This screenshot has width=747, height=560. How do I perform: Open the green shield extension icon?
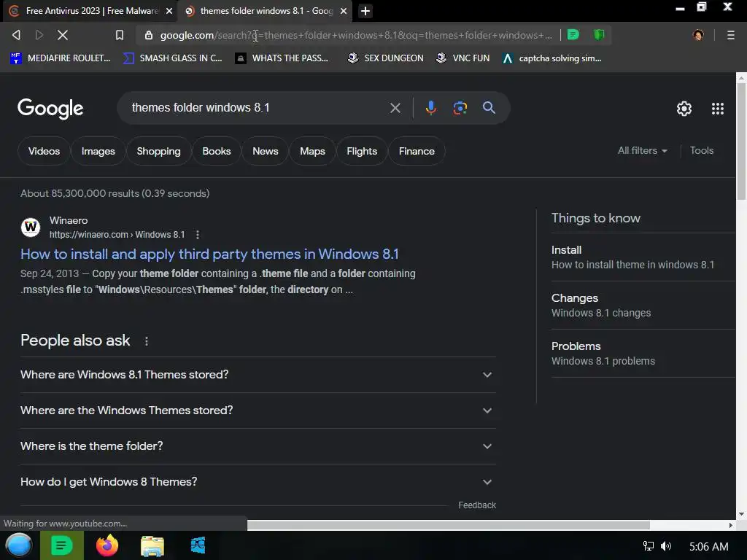pyautogui.click(x=599, y=34)
